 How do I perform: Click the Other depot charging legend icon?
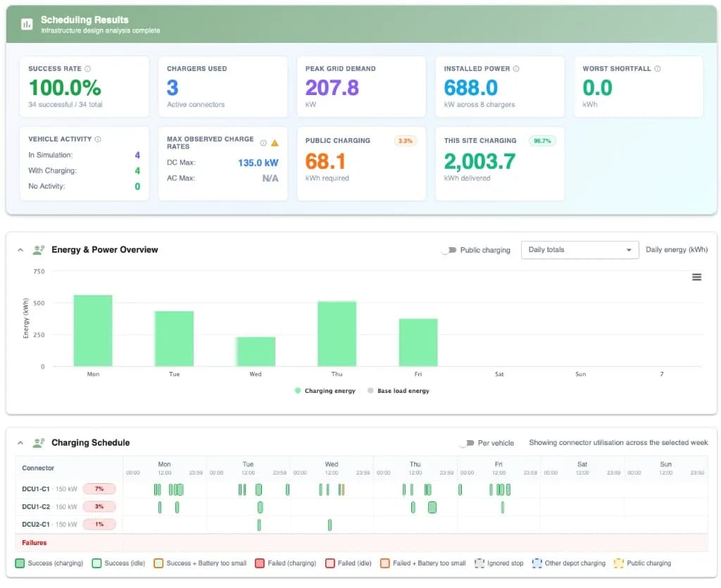coord(537,563)
